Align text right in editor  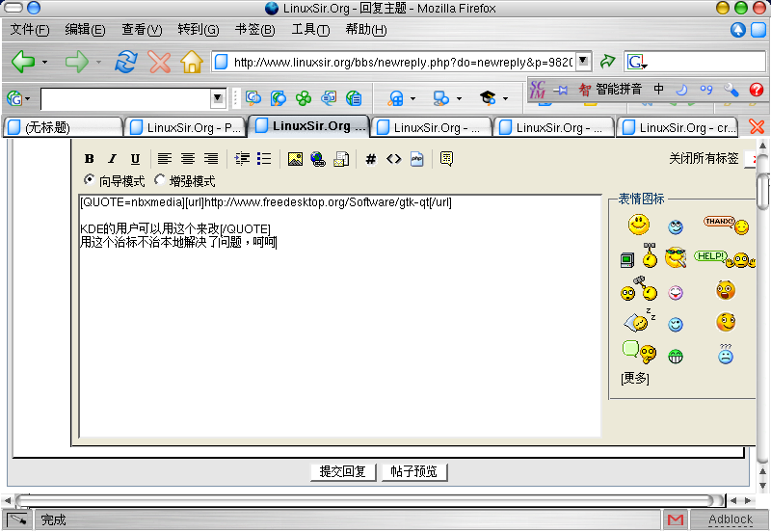211,159
